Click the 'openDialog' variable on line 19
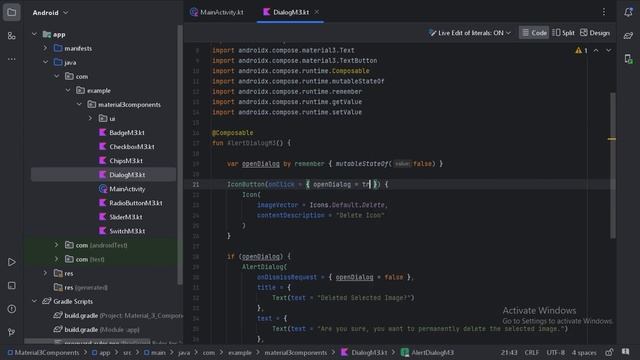This screenshot has width=640, height=360. coord(261,164)
